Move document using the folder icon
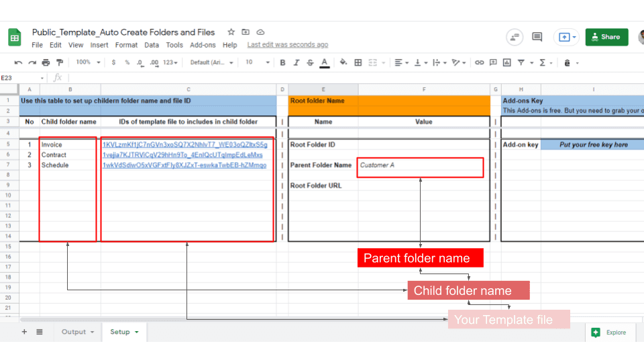Image resolution: width=644 pixels, height=362 pixels. [246, 32]
